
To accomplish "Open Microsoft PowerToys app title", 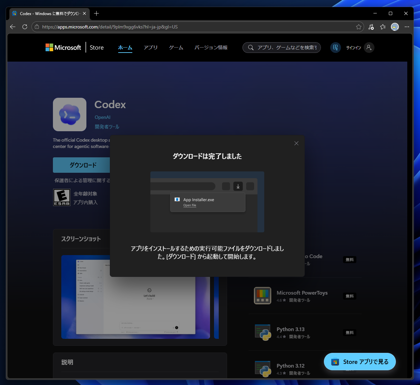I will pos(302,293).
